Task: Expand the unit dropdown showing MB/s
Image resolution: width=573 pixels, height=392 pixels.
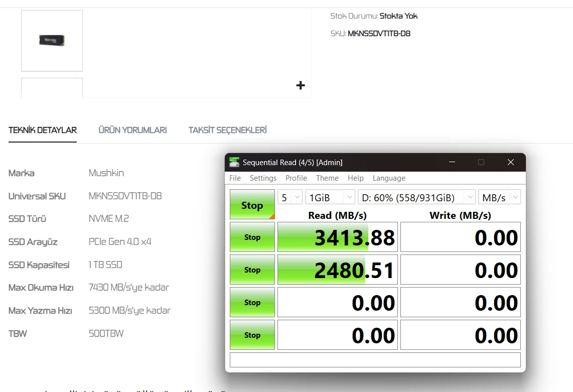Action: [499, 197]
